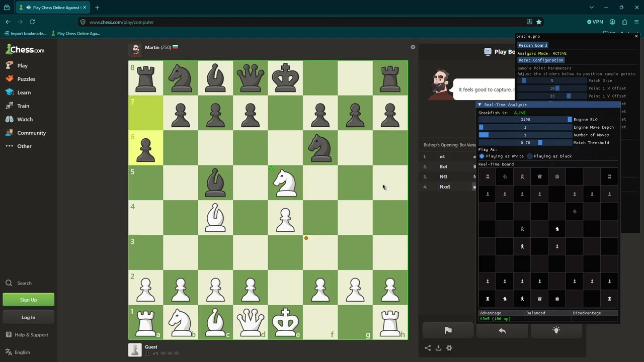Viewport: 644px width, 362px height.
Task: Go back in browser history
Action: (8, 22)
